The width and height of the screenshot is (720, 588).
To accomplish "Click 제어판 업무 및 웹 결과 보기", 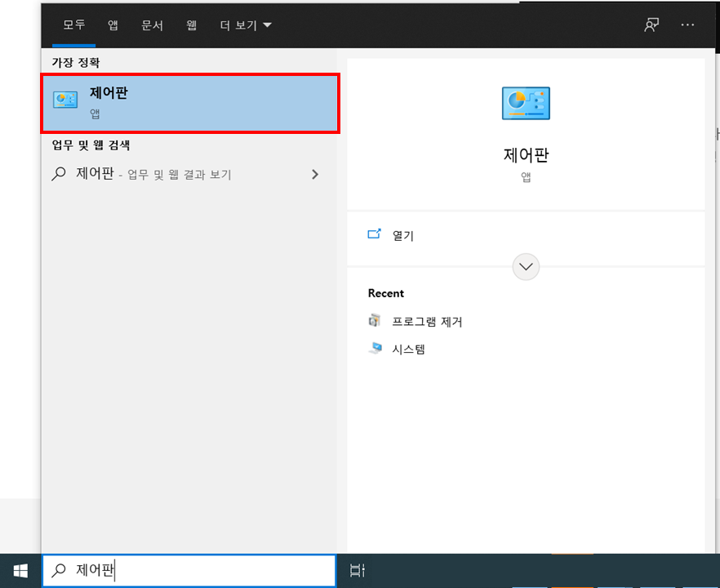I will (184, 174).
